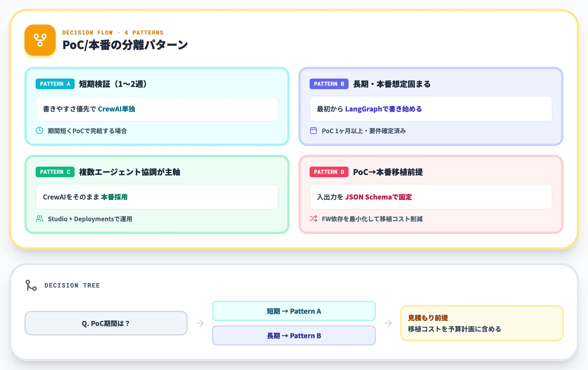Click the title 複数エージェント協調が主軸
Screen dimensions: 588x370
(x=129, y=172)
